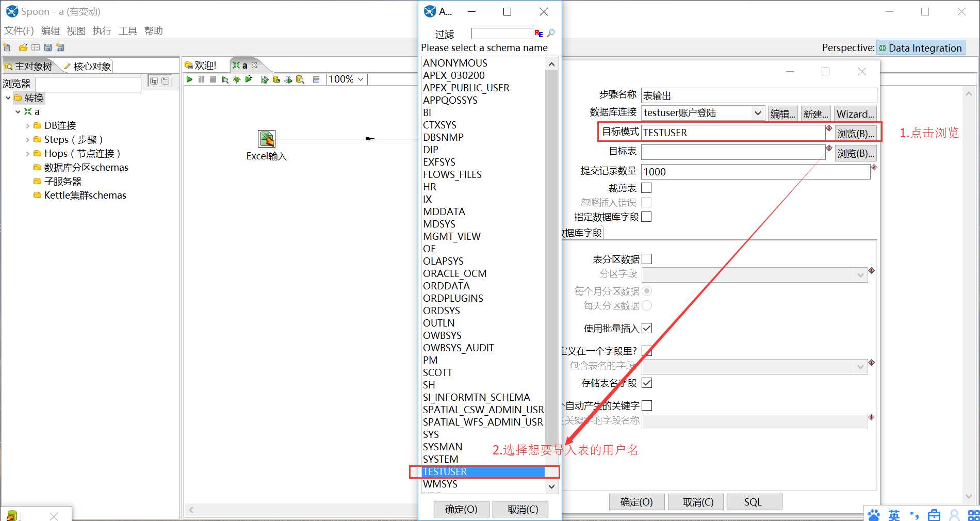The width and height of the screenshot is (980, 521).
Task: Click the punctuation mode icon in IME bar
Action: pos(914,515)
